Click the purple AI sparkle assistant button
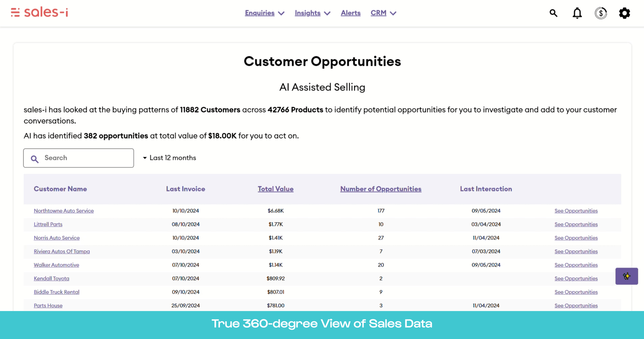The image size is (644, 339). tap(627, 276)
